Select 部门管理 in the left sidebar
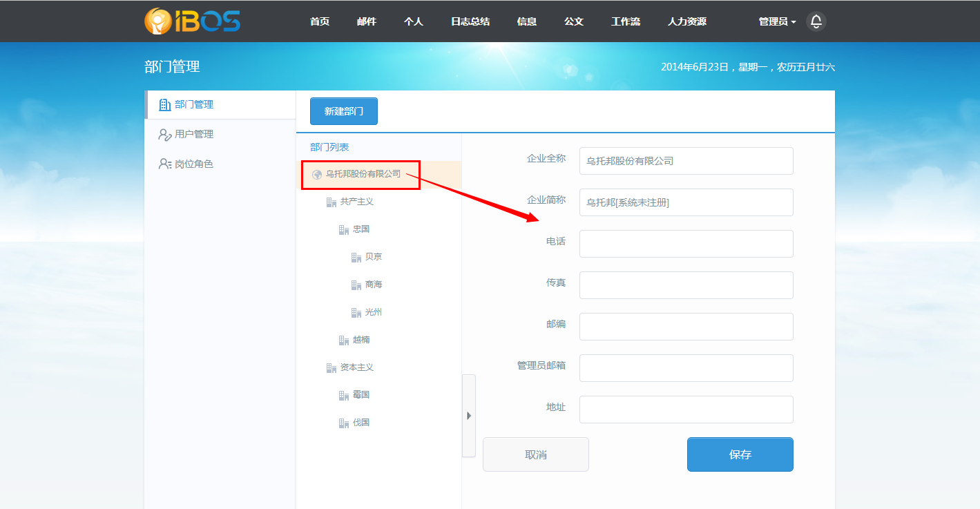The height and width of the screenshot is (509, 980). coord(220,105)
